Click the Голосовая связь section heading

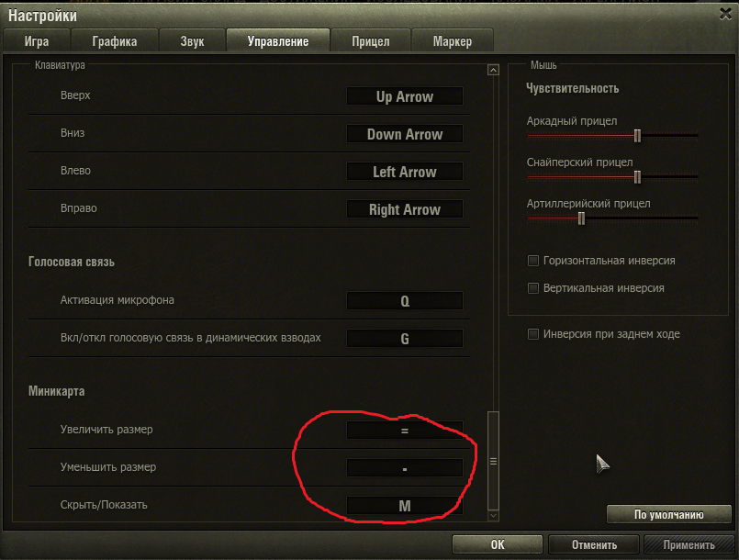[x=72, y=262]
